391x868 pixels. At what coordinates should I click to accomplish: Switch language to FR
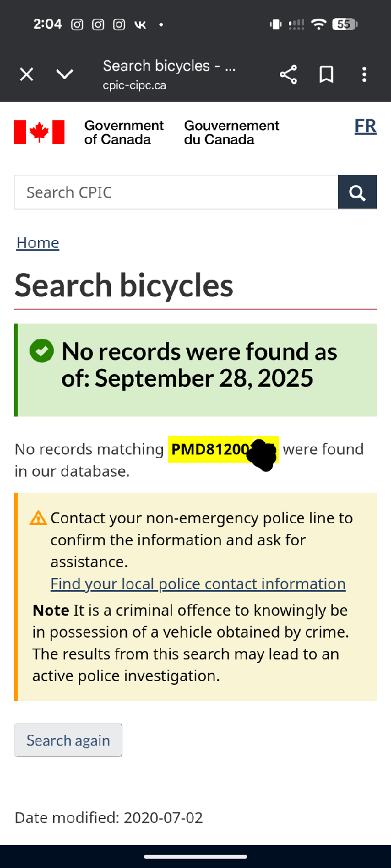coord(365,127)
